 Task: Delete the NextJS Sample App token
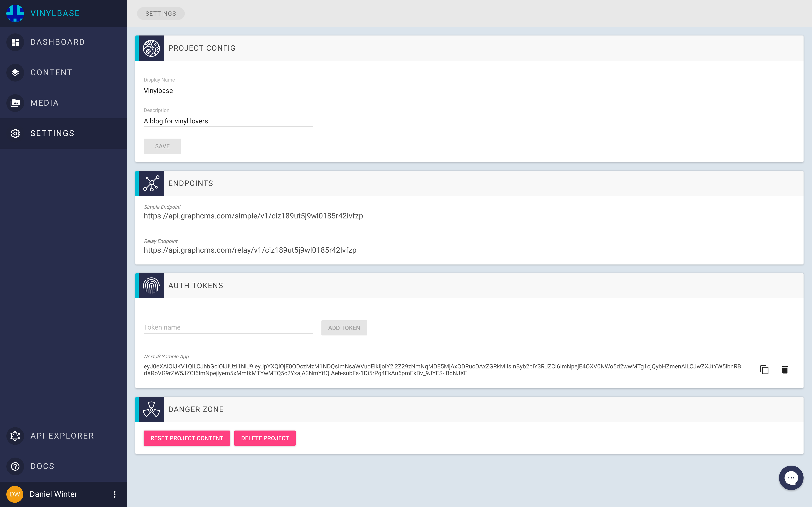coord(785,369)
